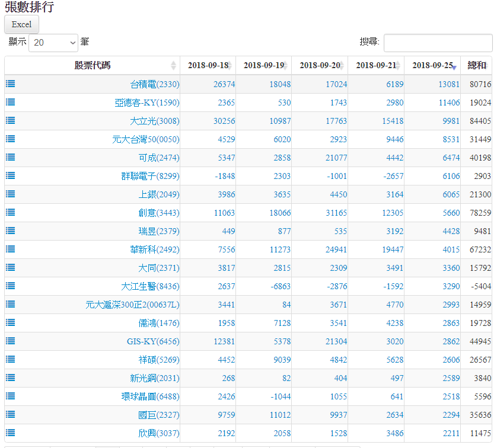
Task: Click the list icon beside 上銀(2049)
Action: click(x=10, y=194)
